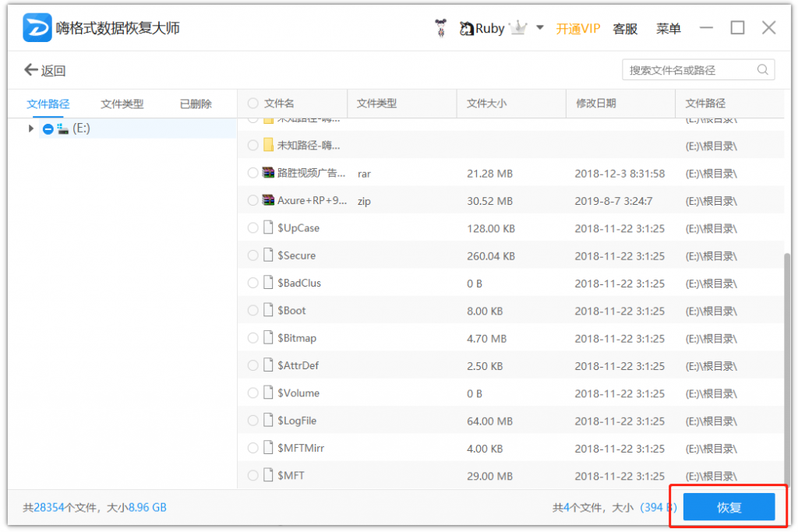Click file icon of $Boot

coord(268,310)
